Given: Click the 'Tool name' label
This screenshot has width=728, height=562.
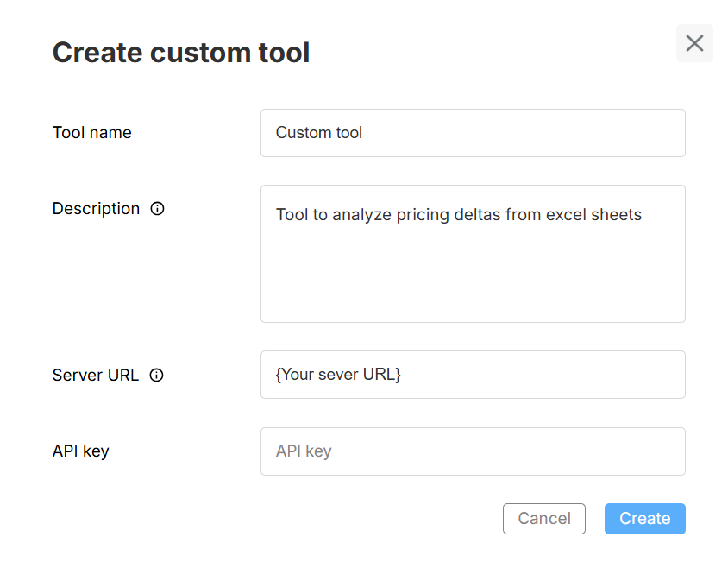Looking at the screenshot, I should (x=92, y=133).
